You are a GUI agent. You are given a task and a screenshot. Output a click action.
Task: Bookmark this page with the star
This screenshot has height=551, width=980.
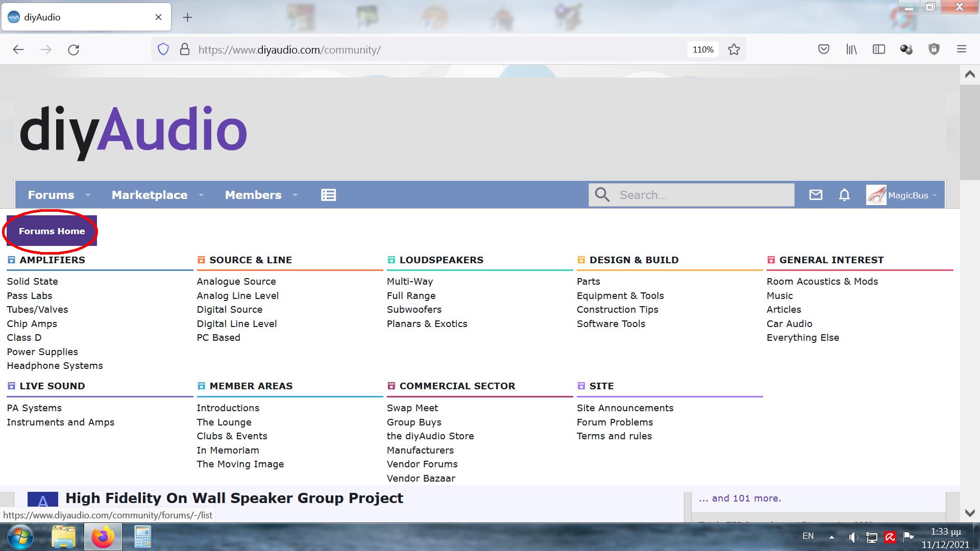pos(734,49)
